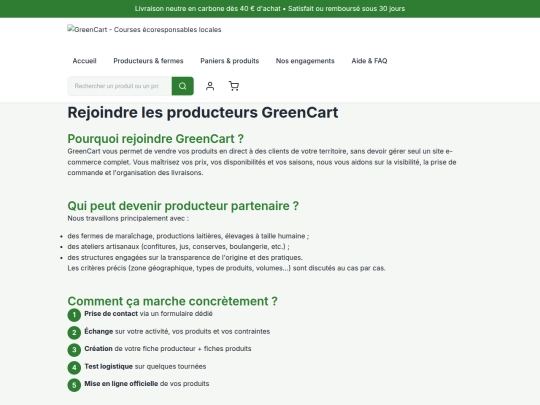Click step 4 Test logistique text

(x=145, y=366)
